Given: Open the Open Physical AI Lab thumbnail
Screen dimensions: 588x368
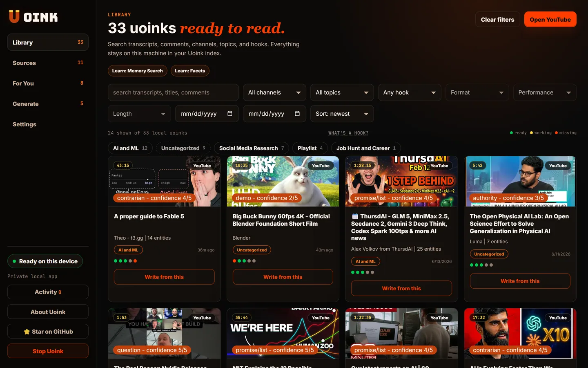Looking at the screenshot, I should click(x=520, y=181).
